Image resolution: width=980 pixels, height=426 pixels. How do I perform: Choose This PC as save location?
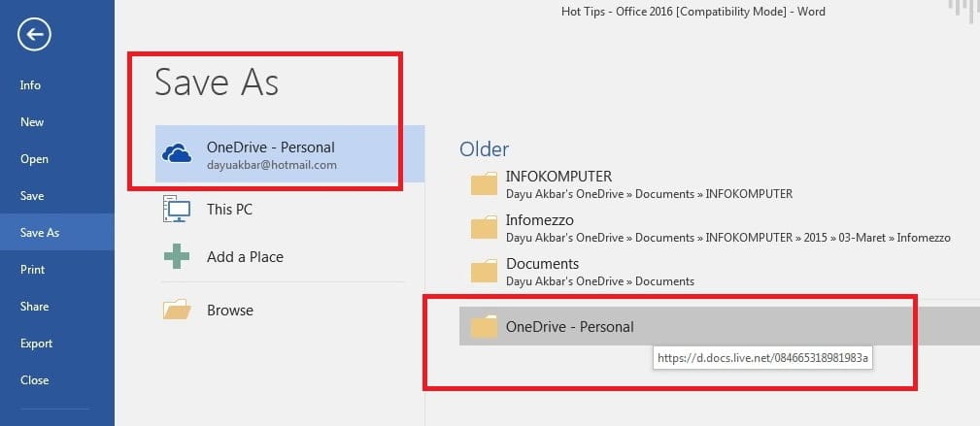point(290,210)
